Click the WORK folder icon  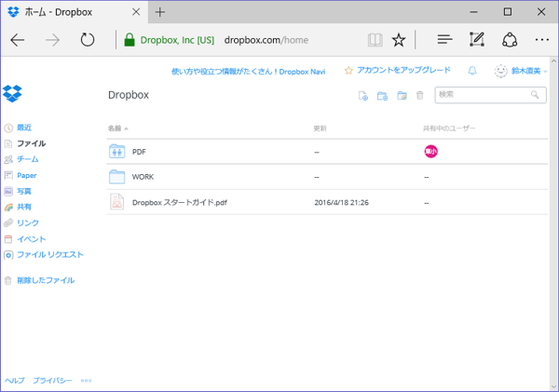click(117, 177)
